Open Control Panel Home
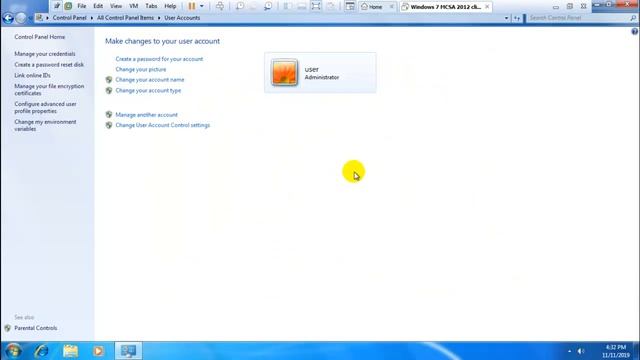The height and width of the screenshot is (360, 640). coord(40,37)
